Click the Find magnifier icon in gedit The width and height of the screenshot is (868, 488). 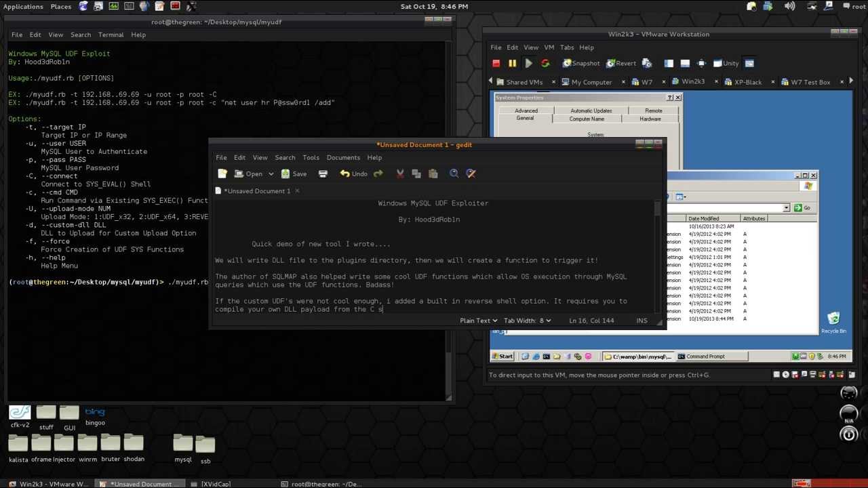click(454, 174)
